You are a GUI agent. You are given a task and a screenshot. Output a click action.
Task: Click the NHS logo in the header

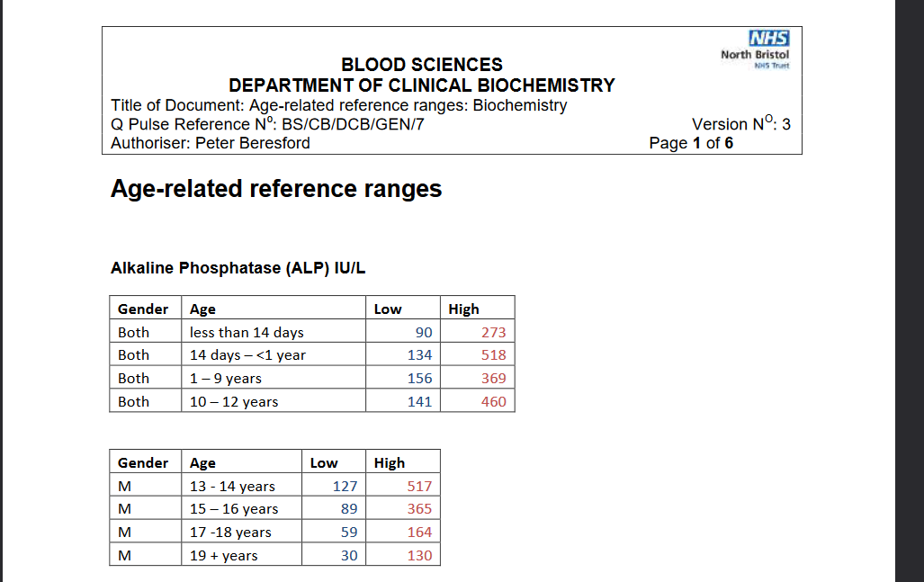click(767, 38)
